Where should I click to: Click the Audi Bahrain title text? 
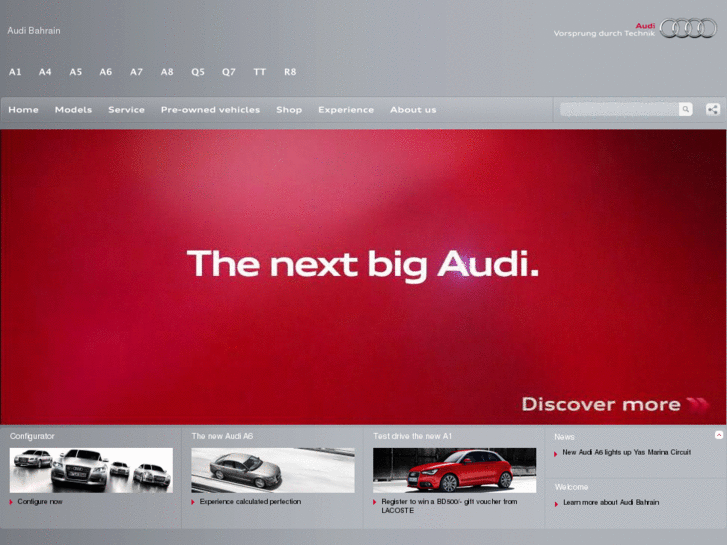point(34,31)
